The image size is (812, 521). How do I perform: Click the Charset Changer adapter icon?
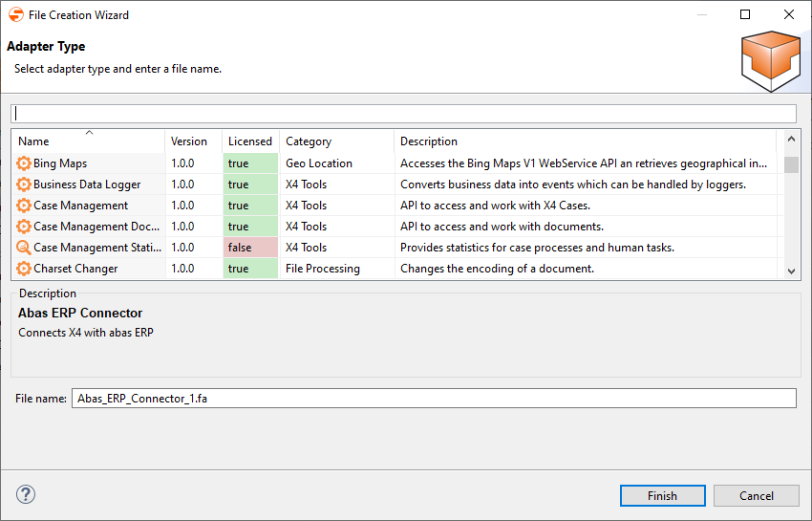[24, 269]
